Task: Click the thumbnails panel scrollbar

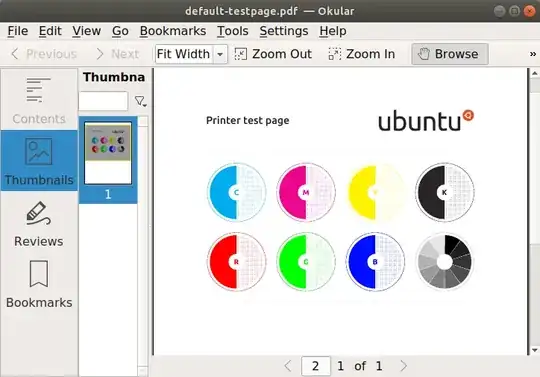Action: click(x=143, y=246)
